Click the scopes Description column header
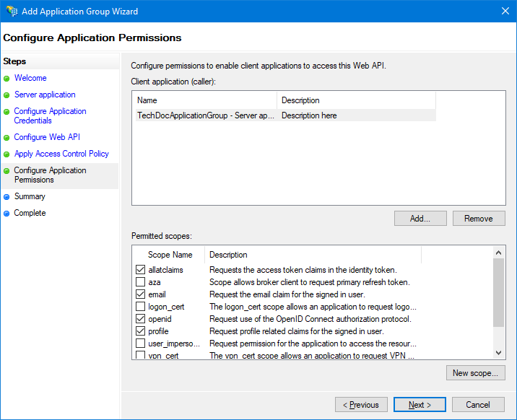 pyautogui.click(x=313, y=255)
